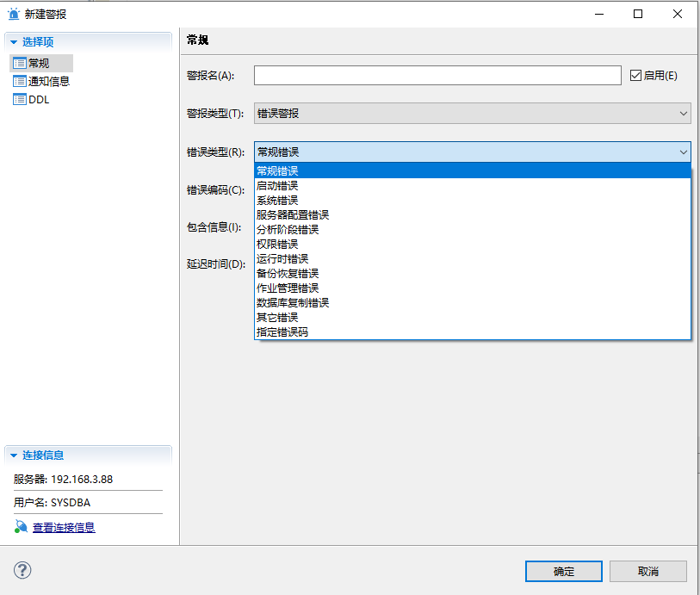Select 分析阶段错误 from the dropdown list
The image size is (700, 595).
pyautogui.click(x=473, y=229)
